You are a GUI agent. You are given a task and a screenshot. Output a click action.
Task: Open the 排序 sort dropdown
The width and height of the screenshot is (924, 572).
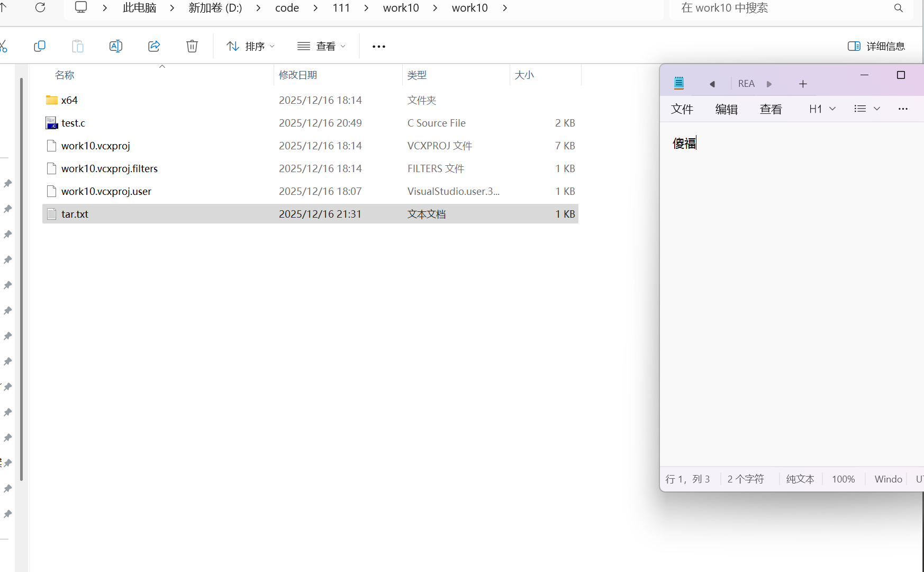click(251, 46)
